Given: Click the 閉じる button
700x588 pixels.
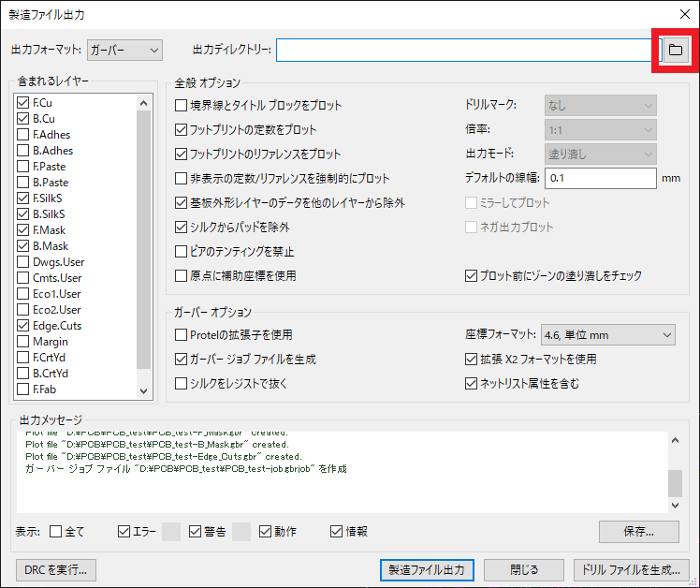Looking at the screenshot, I should click(x=524, y=569).
